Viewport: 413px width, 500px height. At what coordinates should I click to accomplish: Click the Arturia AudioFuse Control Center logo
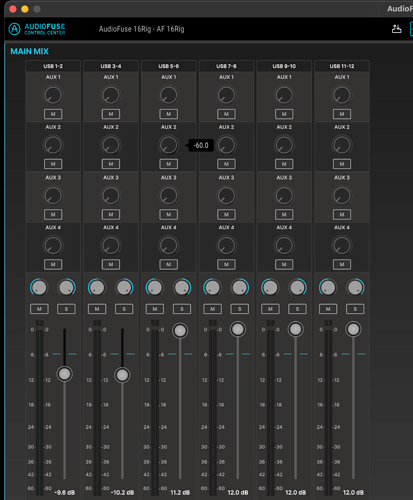(37, 29)
